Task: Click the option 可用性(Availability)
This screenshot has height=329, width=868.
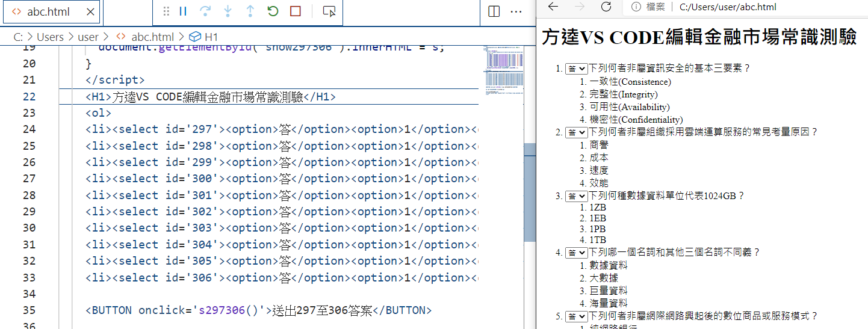Action: pos(630,107)
